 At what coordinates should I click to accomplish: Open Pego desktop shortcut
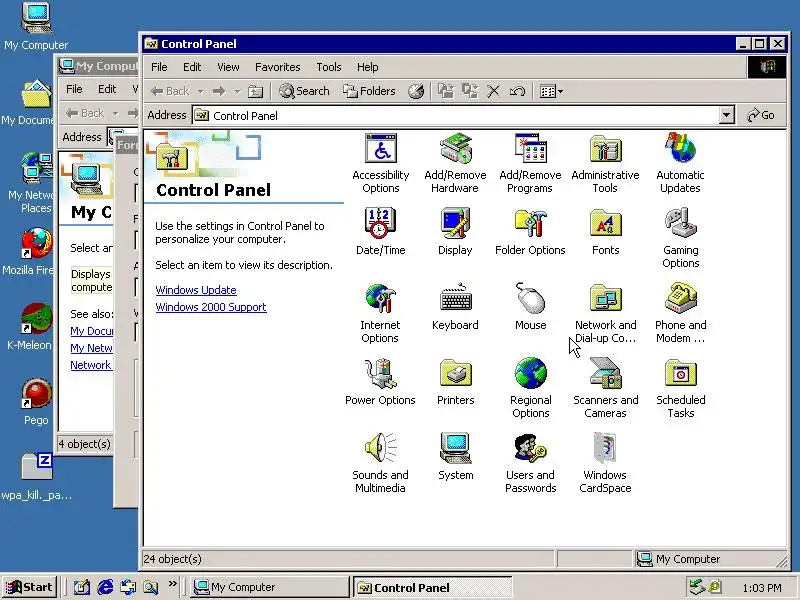pos(36,402)
